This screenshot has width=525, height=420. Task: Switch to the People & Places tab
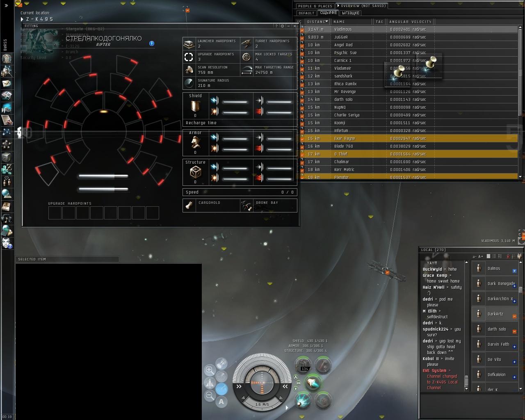coord(315,6)
